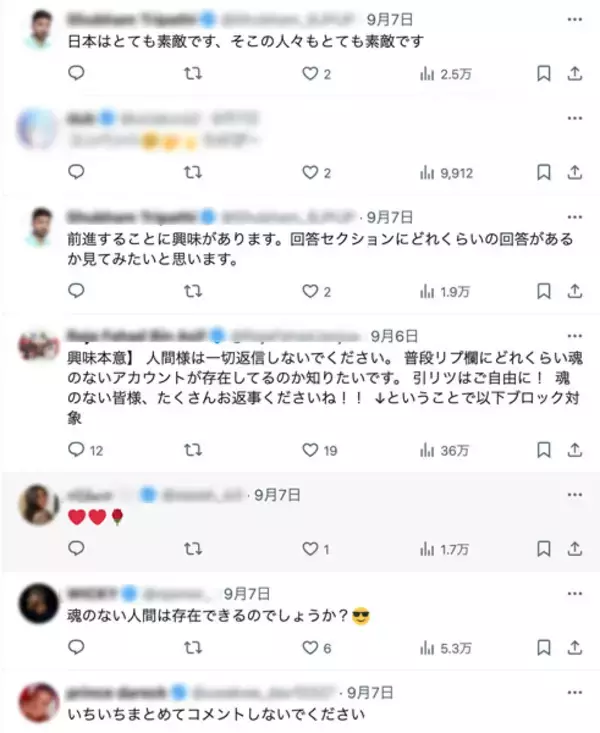Bookmark the tweet with 1.9万 views
Viewport: 600px width, 733px height.
click(543, 292)
